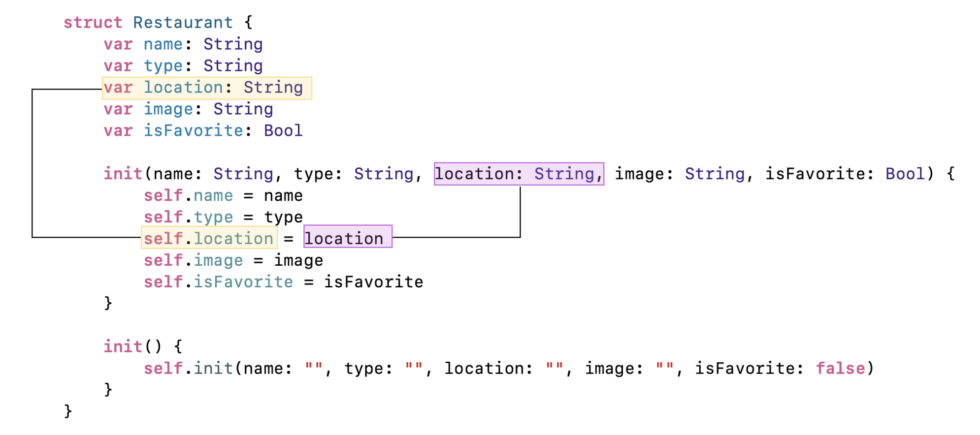Select the Restaurant struct name
Screen dimensions: 980x435
[x=183, y=23]
